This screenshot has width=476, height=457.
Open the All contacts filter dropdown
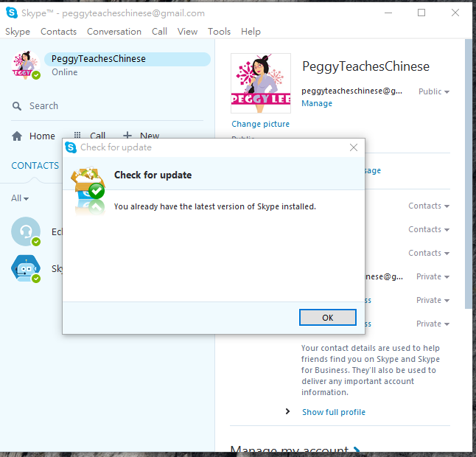tap(20, 198)
